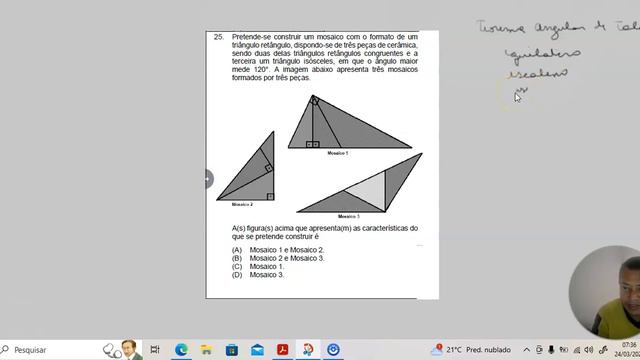Screen dimensions: 640x360
Task: Click the round presenter webcam bubble
Action: [604, 292]
